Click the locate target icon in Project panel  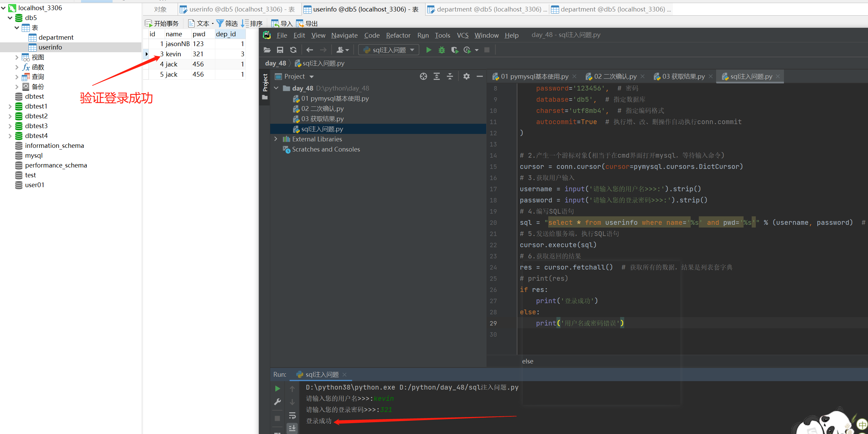[423, 76]
